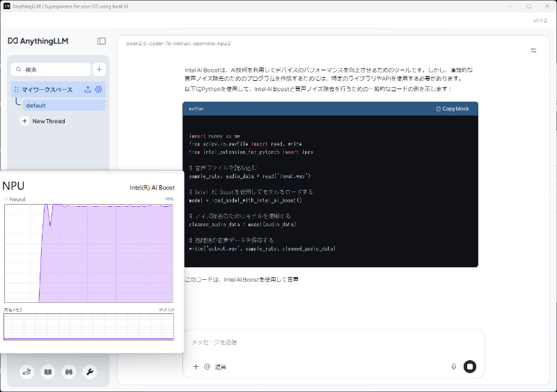Stop generating response button
The width and height of the screenshot is (557, 392).
tap(470, 366)
